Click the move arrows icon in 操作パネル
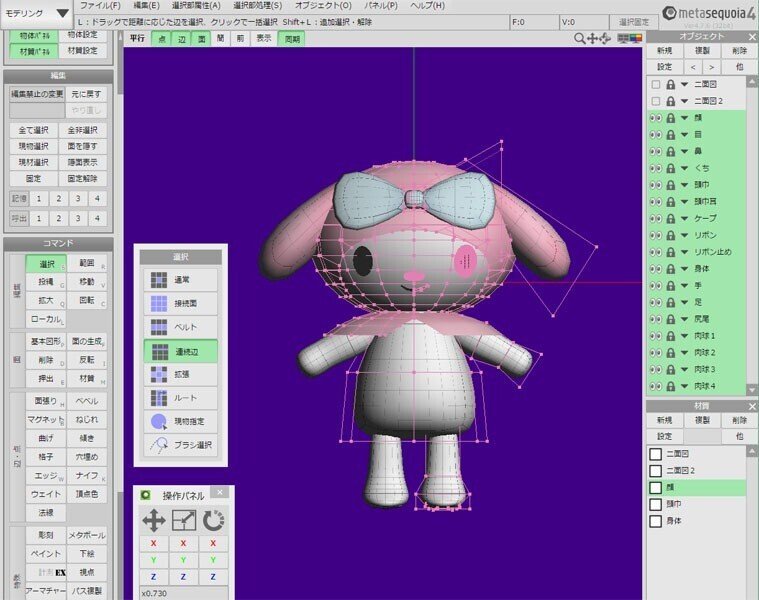This screenshot has width=759, height=600. pyautogui.click(x=154, y=521)
